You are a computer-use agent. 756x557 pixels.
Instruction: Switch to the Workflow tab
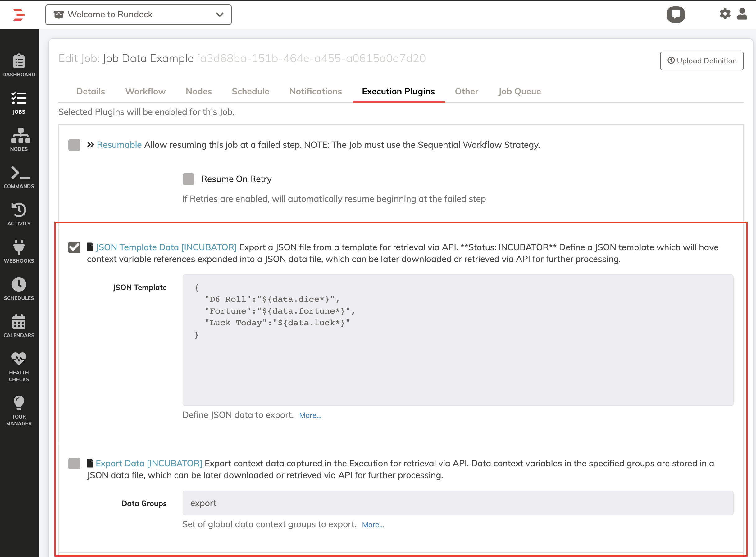145,91
